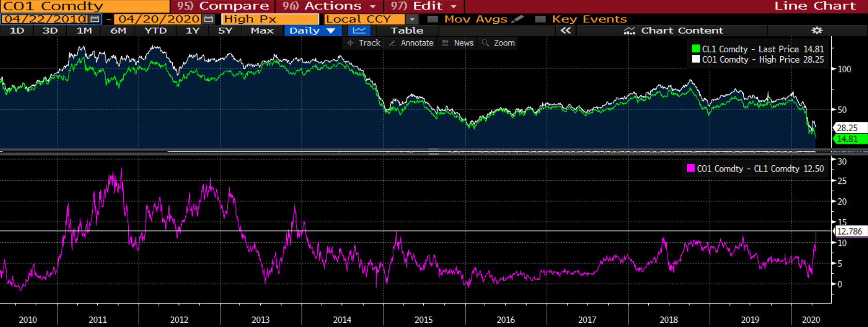The image size is (868, 327).
Task: Edit moving averages via pencil icon
Action: [x=517, y=19]
